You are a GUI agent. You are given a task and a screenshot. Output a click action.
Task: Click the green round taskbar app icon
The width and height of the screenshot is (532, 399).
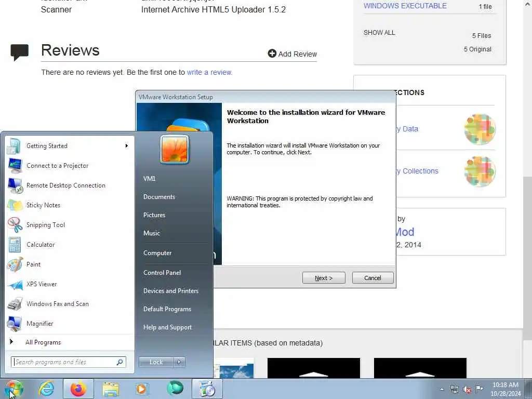(175, 388)
